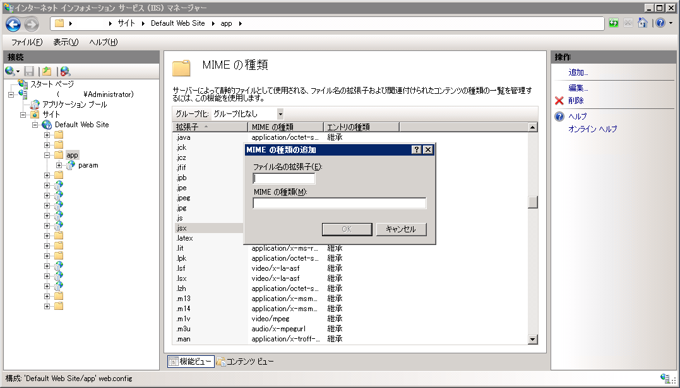This screenshot has width=680, height=388.
Task: Select the .man extension row
Action: coord(350,339)
